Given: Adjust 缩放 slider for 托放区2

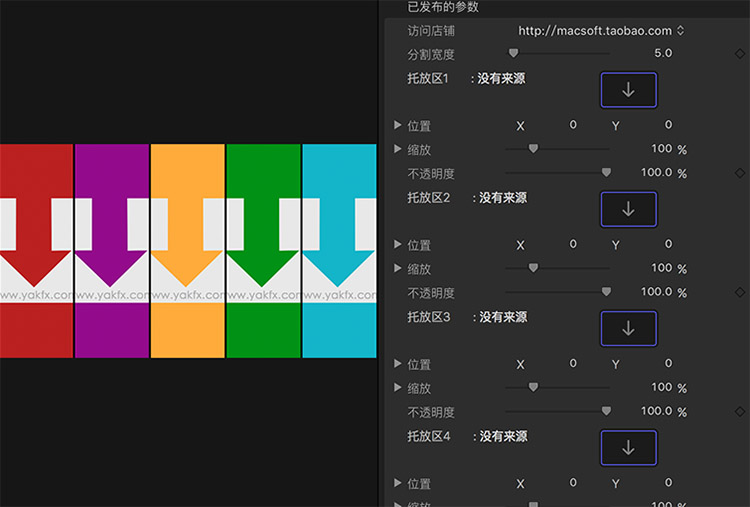Looking at the screenshot, I should (x=533, y=267).
